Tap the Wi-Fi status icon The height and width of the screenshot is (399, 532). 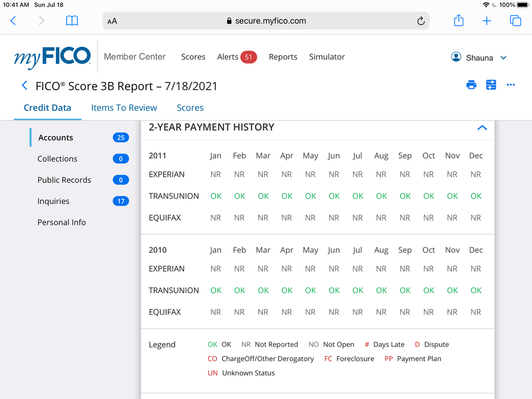pyautogui.click(x=486, y=5)
